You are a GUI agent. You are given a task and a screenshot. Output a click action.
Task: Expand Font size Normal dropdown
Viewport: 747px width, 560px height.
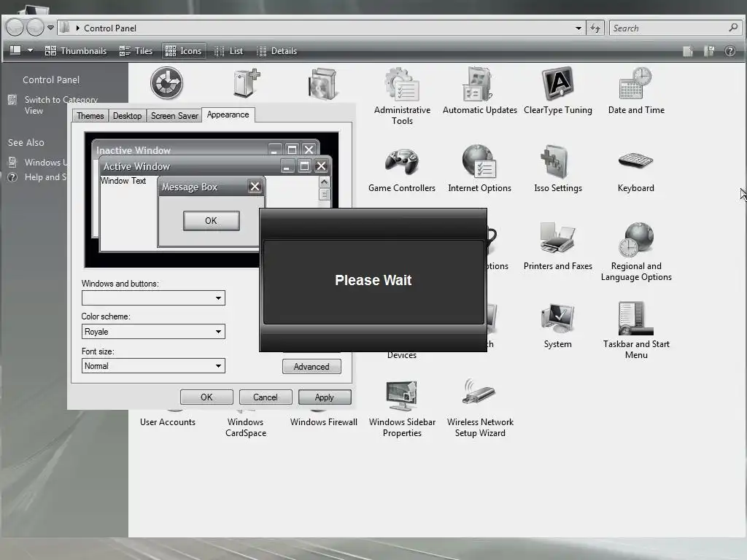[218, 366]
